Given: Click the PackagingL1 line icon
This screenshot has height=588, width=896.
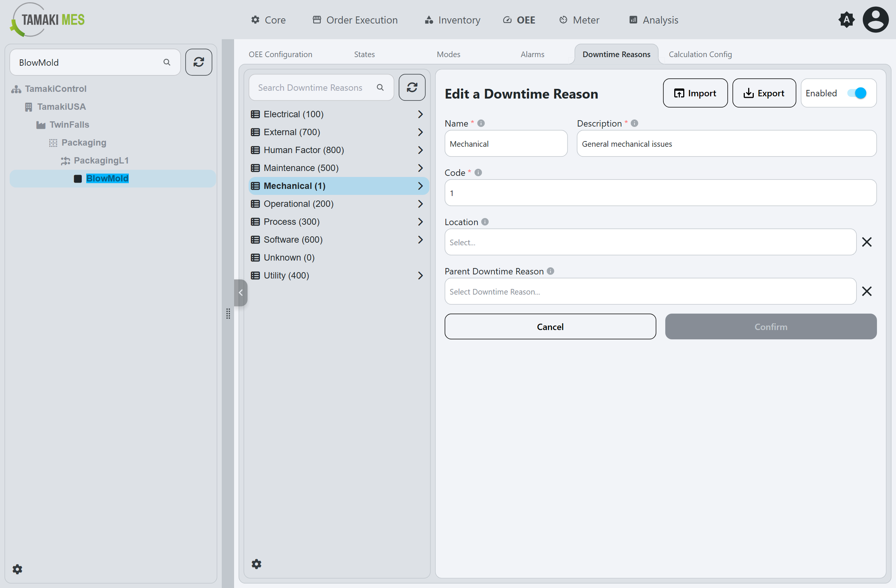Looking at the screenshot, I should [65, 161].
